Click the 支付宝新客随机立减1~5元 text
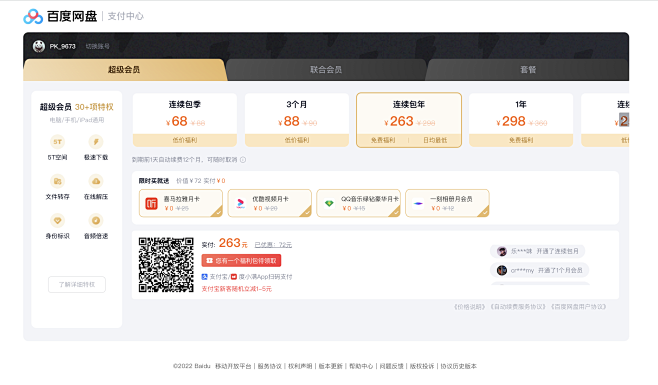658x385 pixels. 237,289
